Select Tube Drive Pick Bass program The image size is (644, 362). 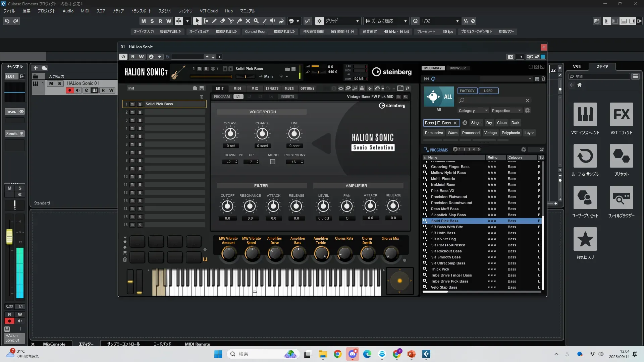click(449, 281)
